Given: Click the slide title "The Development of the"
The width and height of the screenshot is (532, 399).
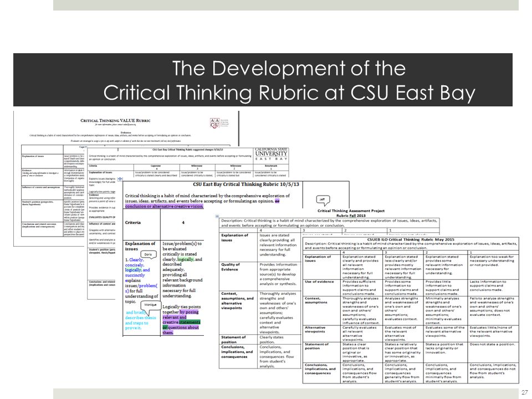Looking at the screenshot, I should pyautogui.click(x=289, y=68).
